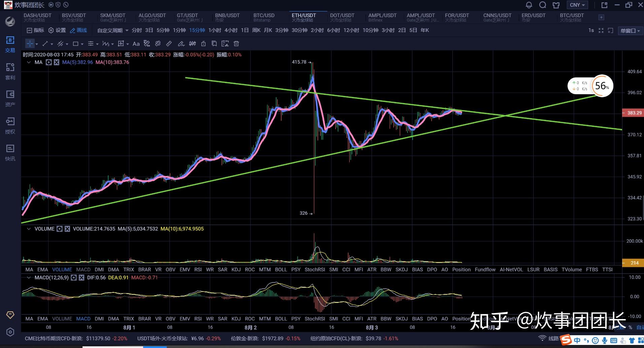Screen dimensions: 644x348
Task: Expand rectangle shape tool options arrow
Action: (x=82, y=44)
